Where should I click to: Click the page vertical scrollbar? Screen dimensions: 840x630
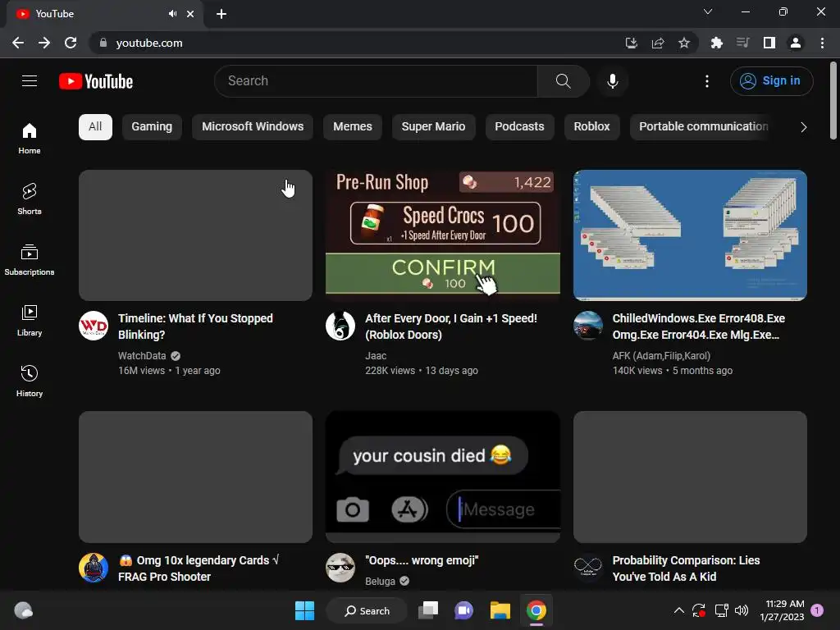click(833, 101)
